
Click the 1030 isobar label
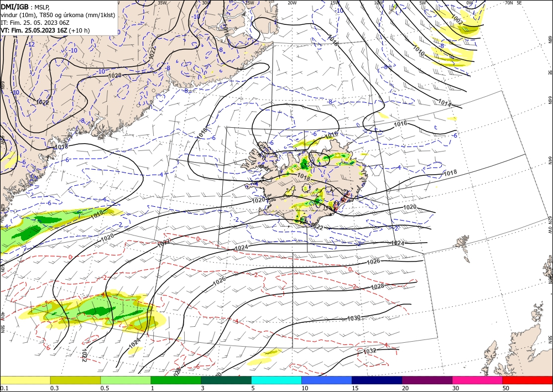click(x=354, y=318)
